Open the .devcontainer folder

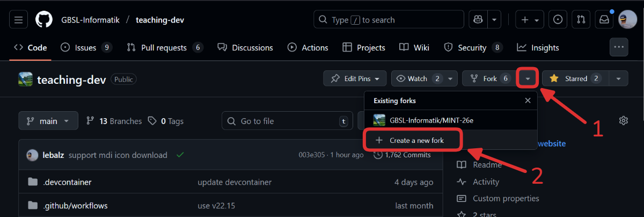(67, 182)
